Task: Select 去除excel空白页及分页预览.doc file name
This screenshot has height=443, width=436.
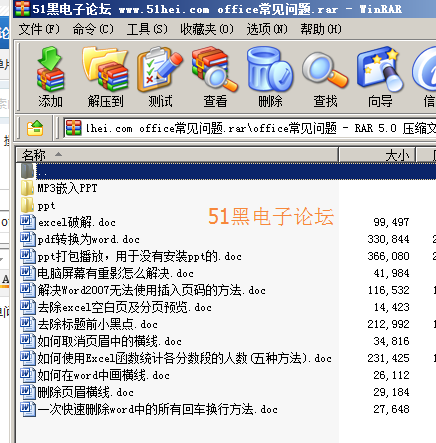Action: click(124, 307)
